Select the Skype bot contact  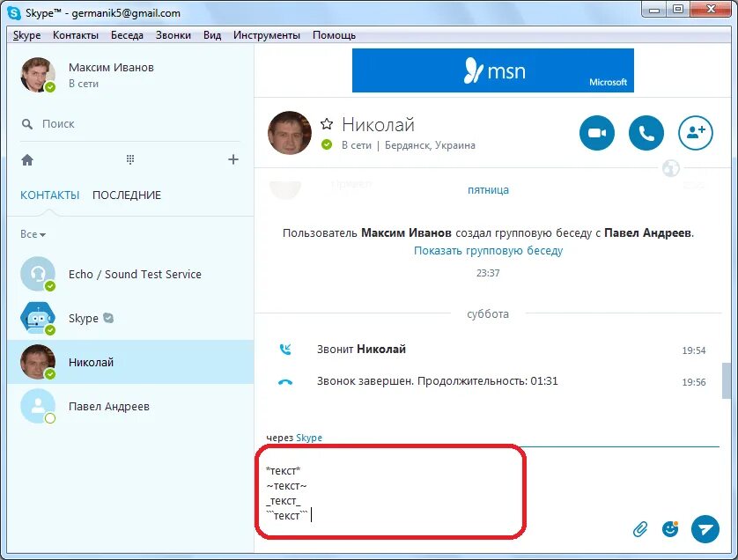(x=130, y=318)
